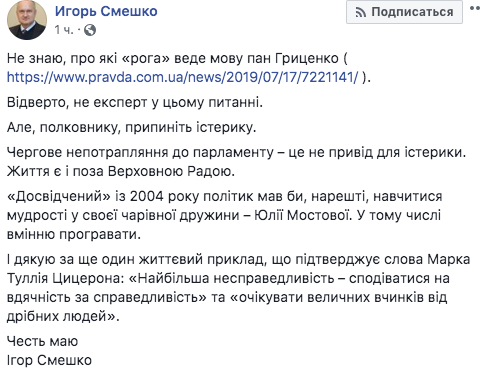
Task: Open the Игорь Смешко author name link
Action: tap(106, 11)
